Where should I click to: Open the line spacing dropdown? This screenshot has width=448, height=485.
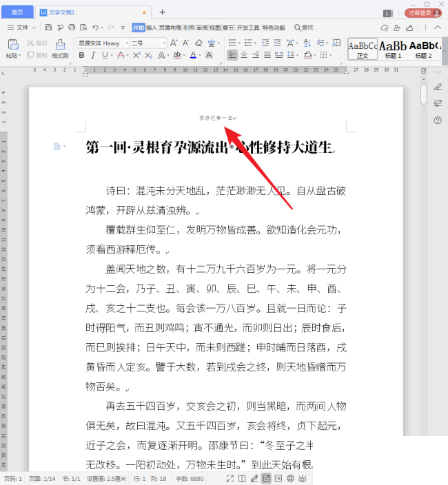297,56
